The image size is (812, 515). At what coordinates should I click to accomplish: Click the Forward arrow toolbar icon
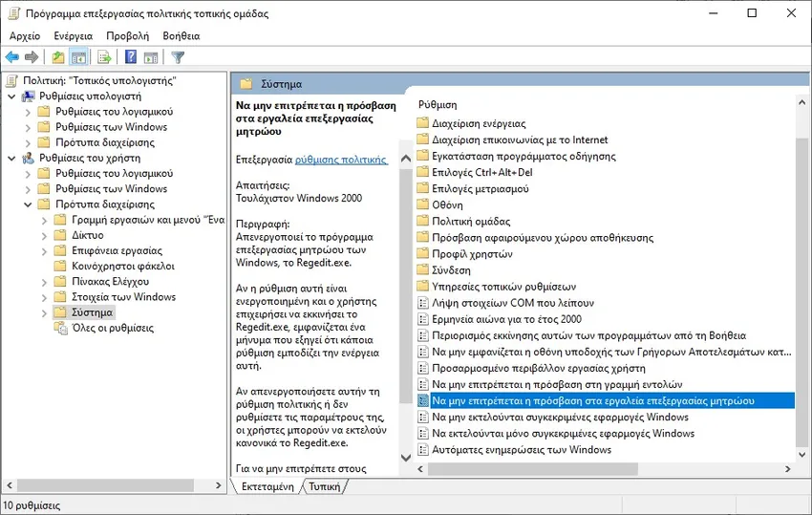click(x=32, y=57)
